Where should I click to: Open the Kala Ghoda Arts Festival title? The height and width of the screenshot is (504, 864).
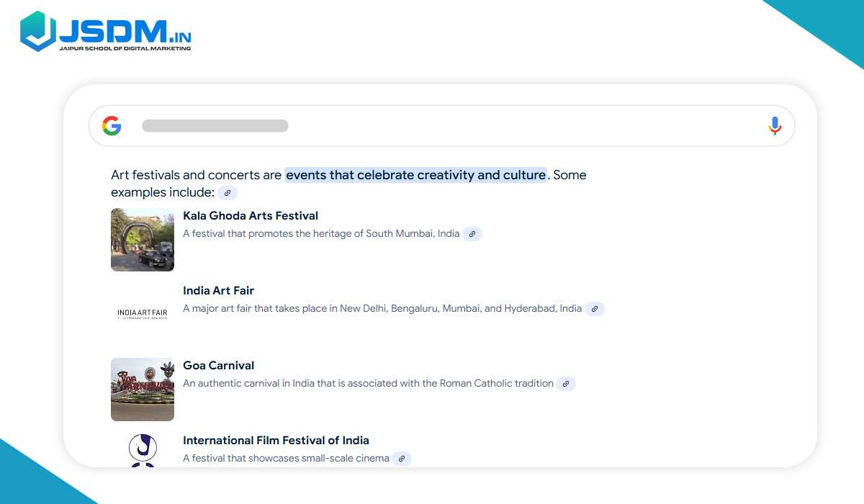[251, 216]
